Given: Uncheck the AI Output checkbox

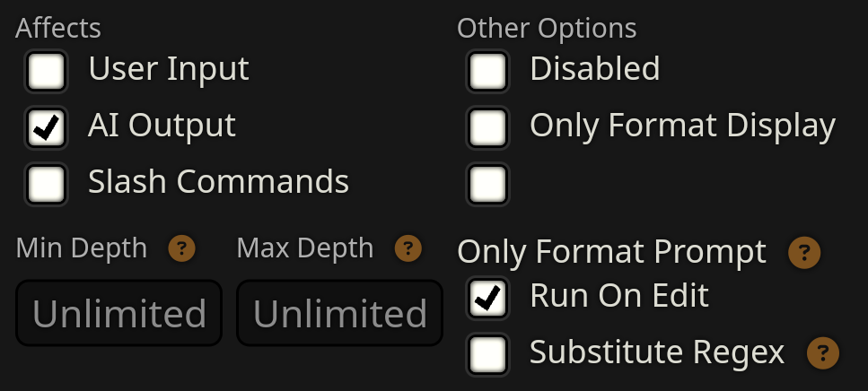Looking at the screenshot, I should 46,127.
